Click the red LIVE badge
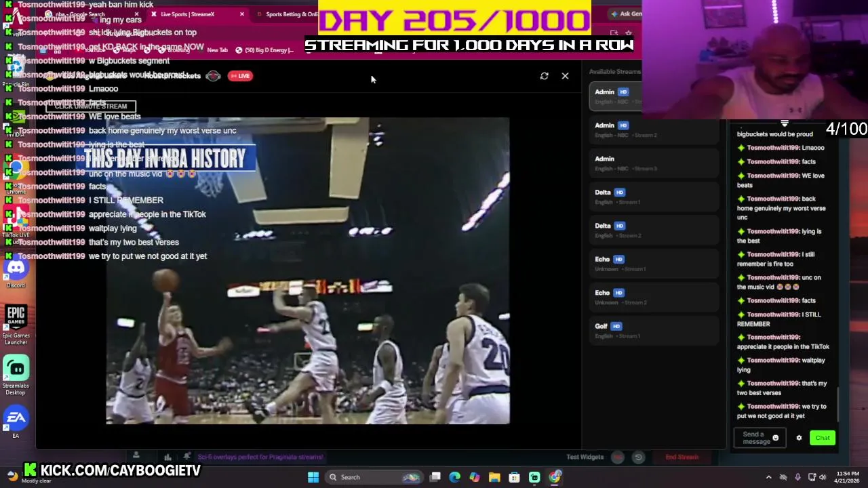This screenshot has width=868, height=488. pyautogui.click(x=240, y=76)
